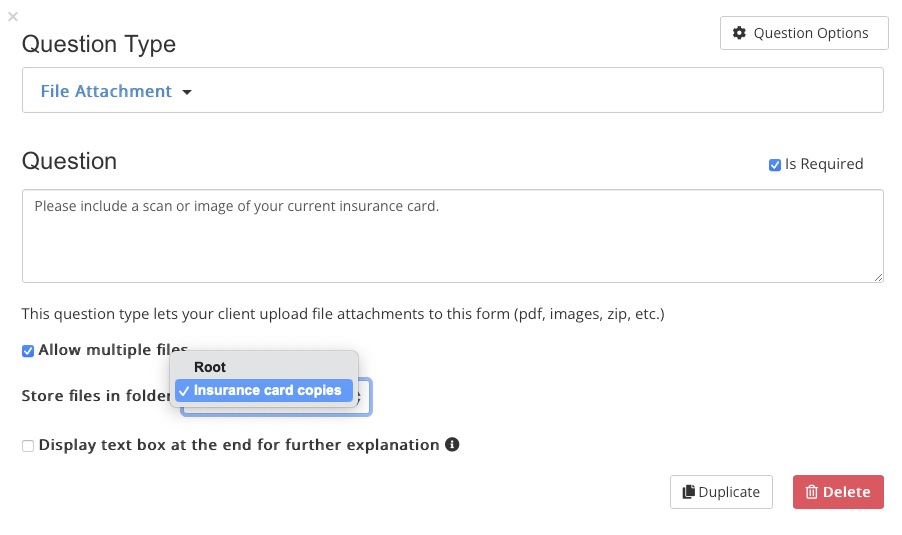Enable Display text box for further explanation
The image size is (902, 535).
pos(28,446)
